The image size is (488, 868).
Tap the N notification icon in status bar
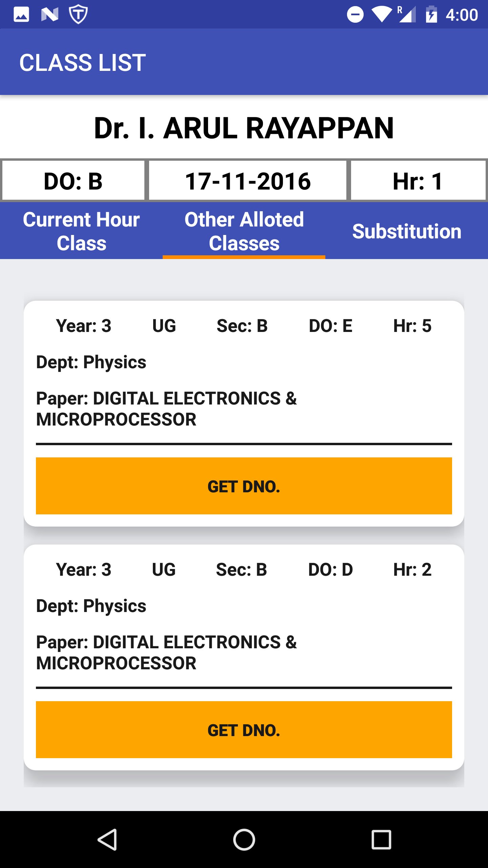pyautogui.click(x=50, y=15)
